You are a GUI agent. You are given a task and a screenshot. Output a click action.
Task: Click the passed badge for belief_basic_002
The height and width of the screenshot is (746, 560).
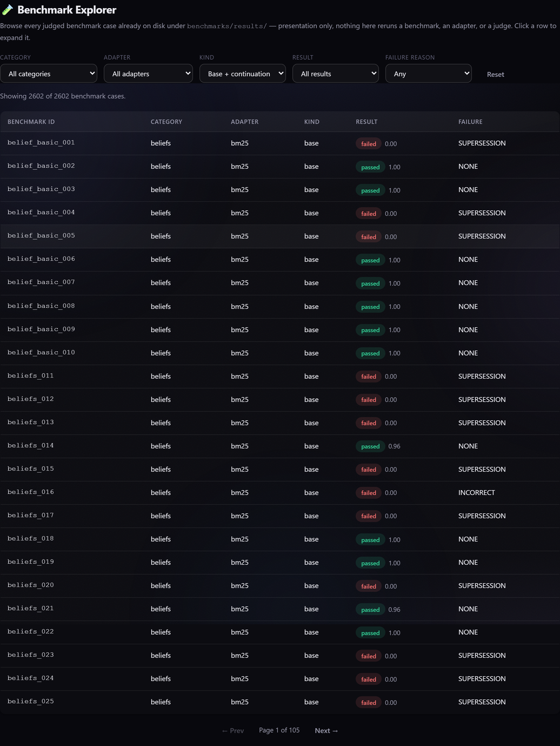pyautogui.click(x=370, y=167)
